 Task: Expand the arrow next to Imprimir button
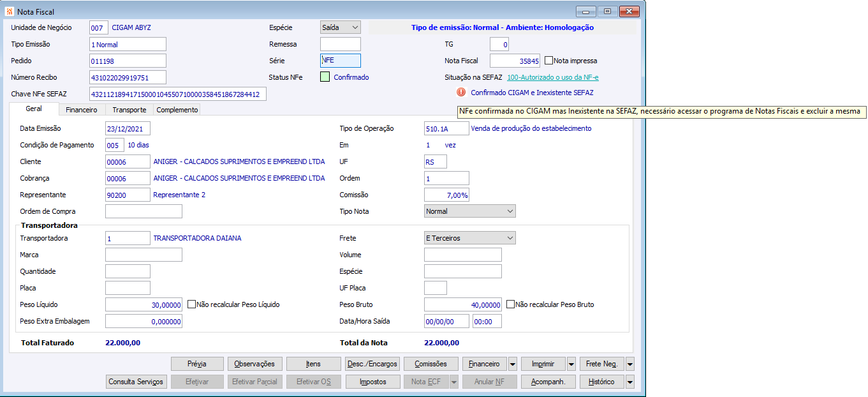pyautogui.click(x=571, y=364)
